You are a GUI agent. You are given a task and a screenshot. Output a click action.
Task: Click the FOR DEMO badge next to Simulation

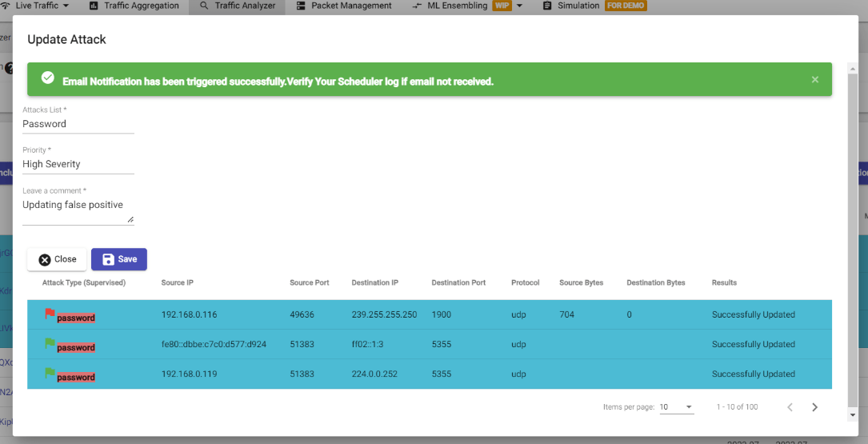pos(626,6)
